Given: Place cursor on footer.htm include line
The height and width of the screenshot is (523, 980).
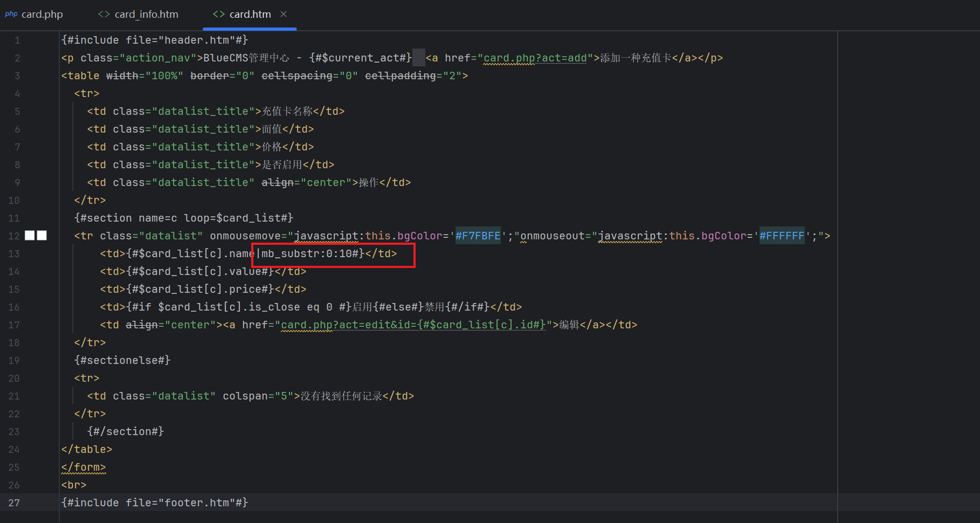Looking at the screenshot, I should pyautogui.click(x=155, y=503).
